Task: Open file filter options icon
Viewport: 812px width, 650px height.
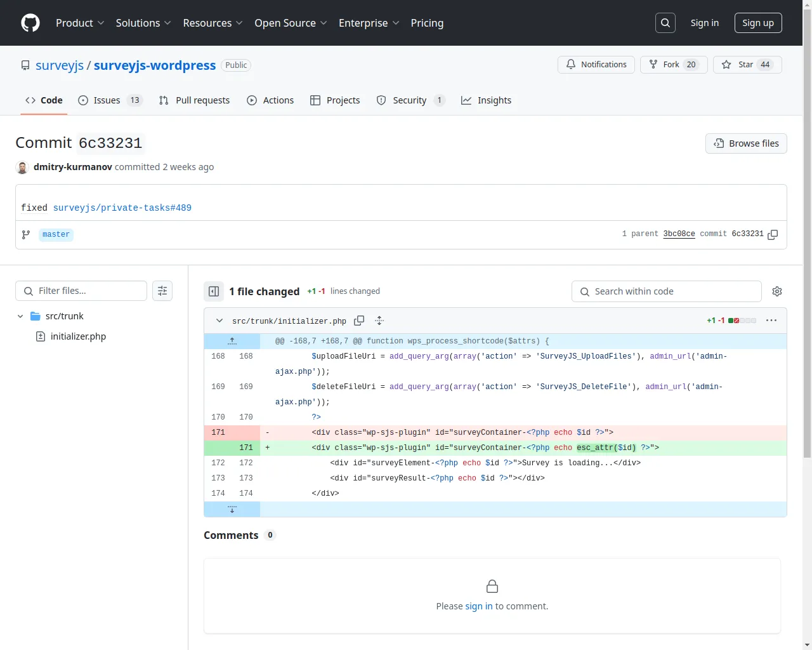Action: click(x=162, y=291)
